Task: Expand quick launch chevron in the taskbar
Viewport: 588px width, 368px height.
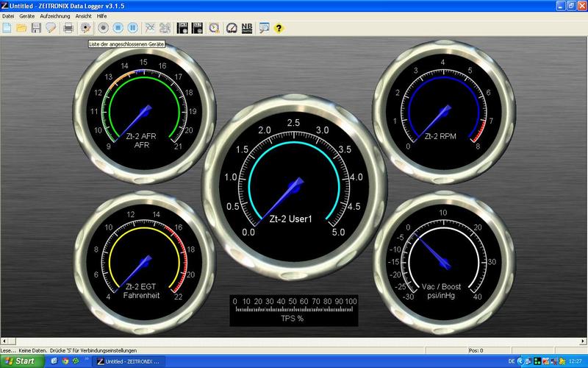Action: point(86,359)
